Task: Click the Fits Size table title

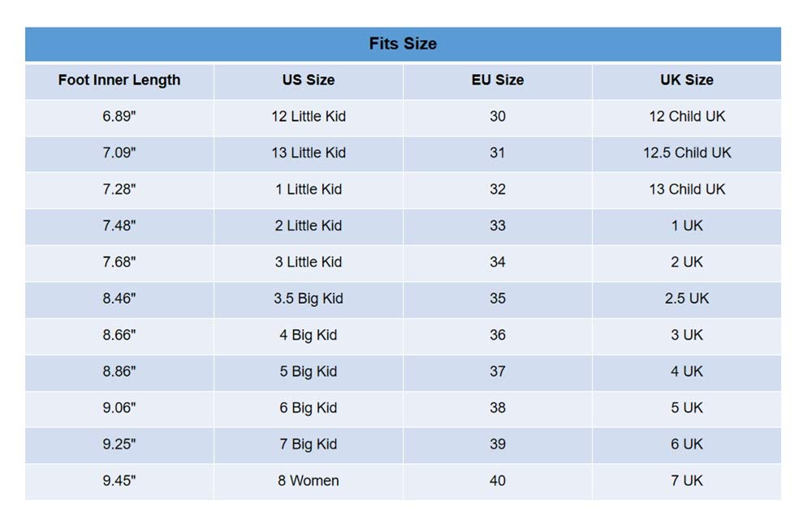Action: [403, 44]
